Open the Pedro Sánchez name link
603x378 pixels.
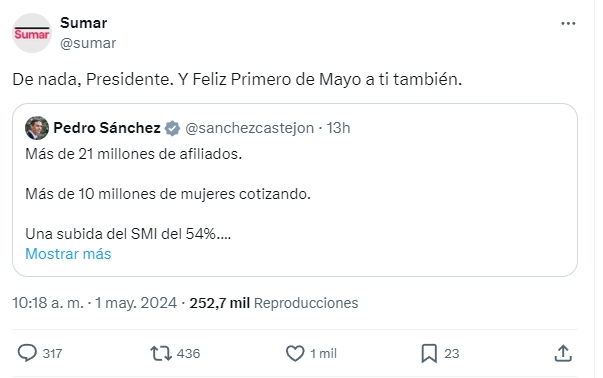pos(107,128)
